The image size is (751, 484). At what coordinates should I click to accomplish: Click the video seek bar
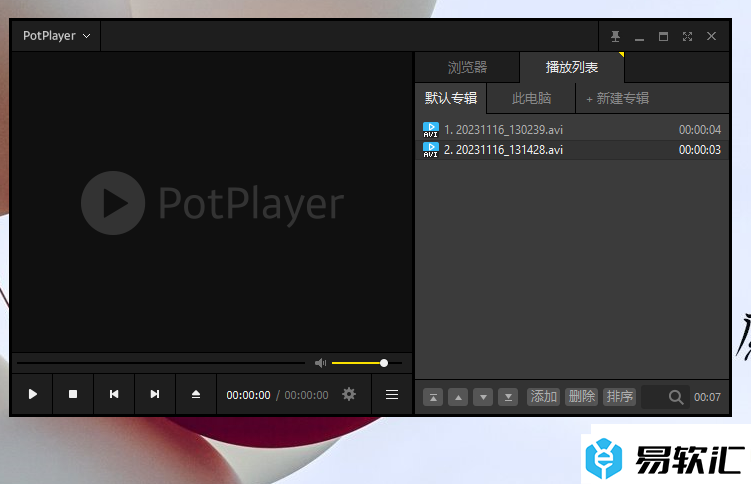(x=161, y=363)
